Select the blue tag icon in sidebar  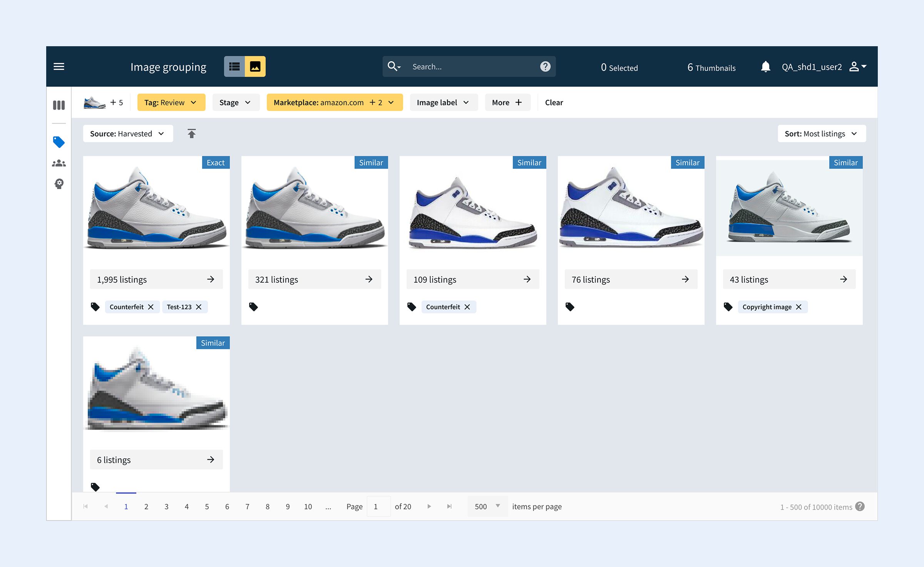[59, 142]
